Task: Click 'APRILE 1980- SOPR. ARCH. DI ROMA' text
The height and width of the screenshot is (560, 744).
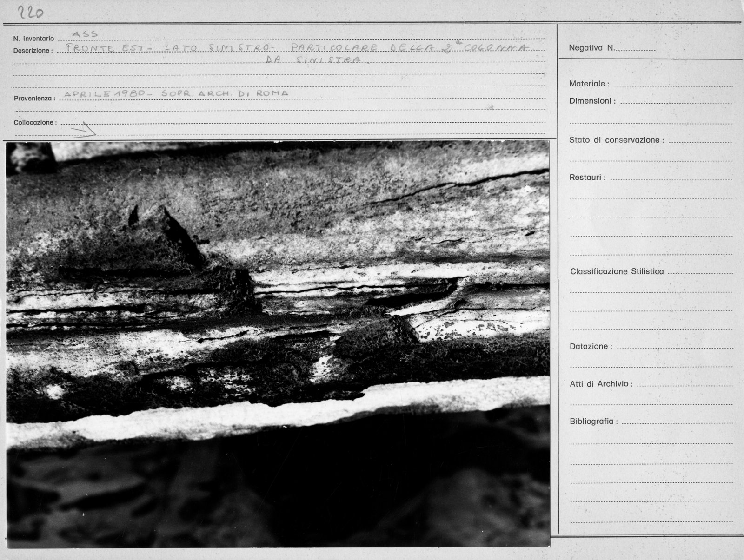Action: click(x=176, y=93)
